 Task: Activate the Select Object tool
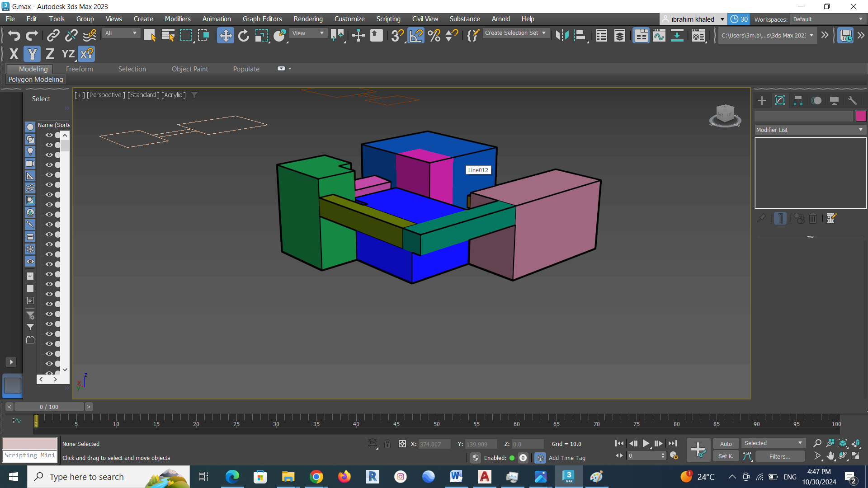(x=150, y=35)
